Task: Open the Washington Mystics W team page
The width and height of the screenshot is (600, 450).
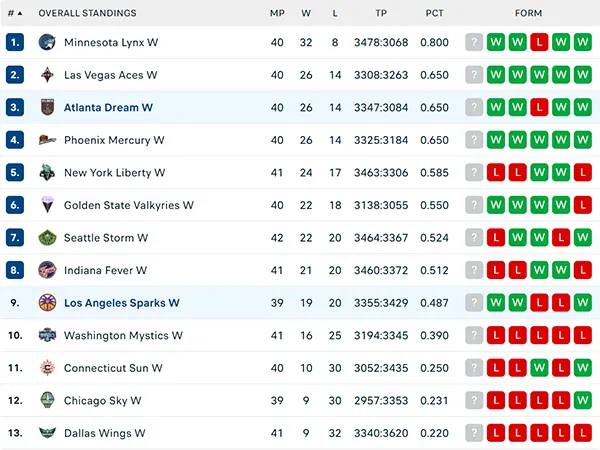Action: pyautogui.click(x=123, y=336)
